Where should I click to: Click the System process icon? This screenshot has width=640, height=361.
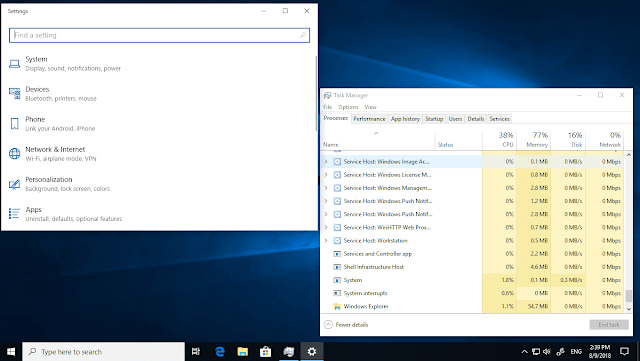pyautogui.click(x=337, y=280)
